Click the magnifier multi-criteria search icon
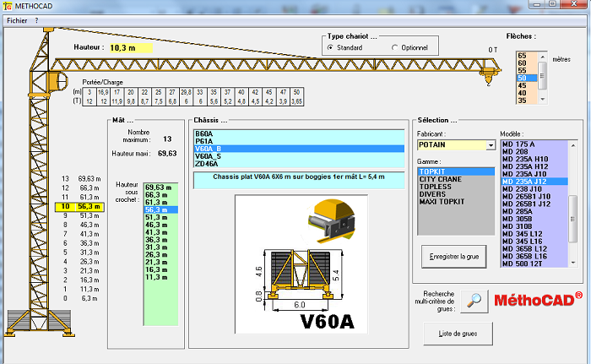Screen dimensions: 591x364 474,301
